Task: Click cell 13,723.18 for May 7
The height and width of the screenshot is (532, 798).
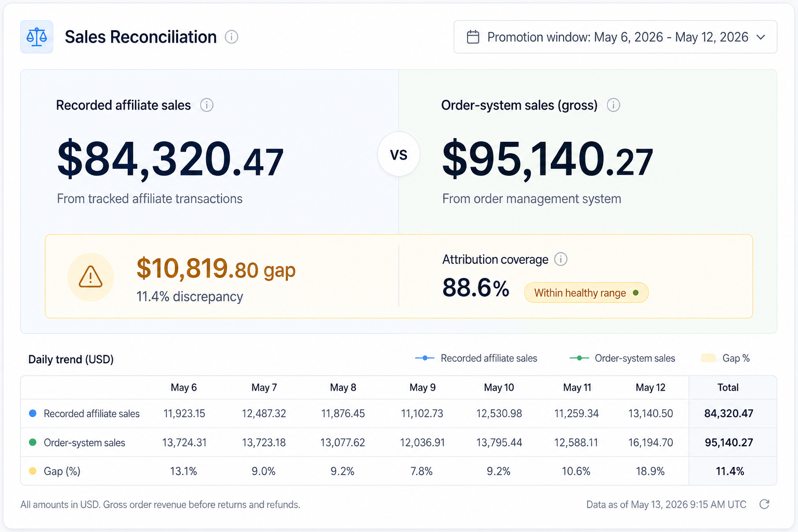Action: [264, 443]
